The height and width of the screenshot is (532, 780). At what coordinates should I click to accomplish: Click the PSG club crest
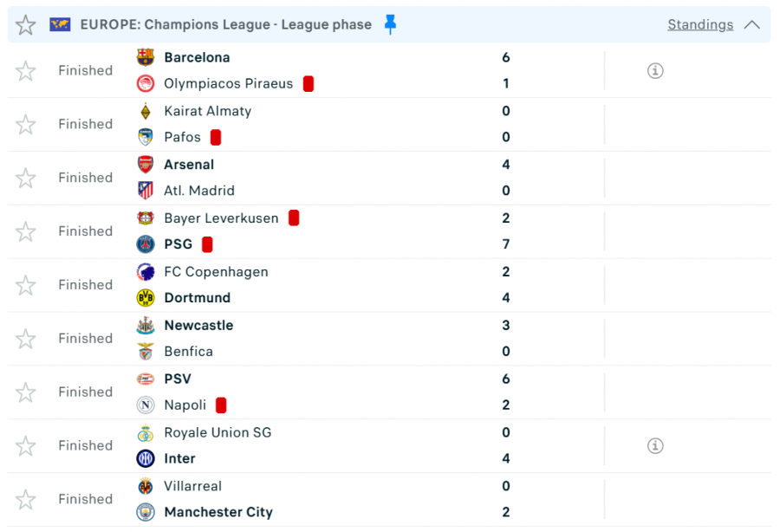coord(146,244)
